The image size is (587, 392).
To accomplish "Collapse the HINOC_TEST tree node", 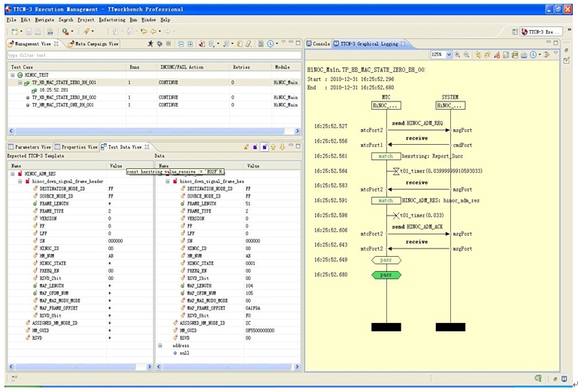I will [x=12, y=75].
